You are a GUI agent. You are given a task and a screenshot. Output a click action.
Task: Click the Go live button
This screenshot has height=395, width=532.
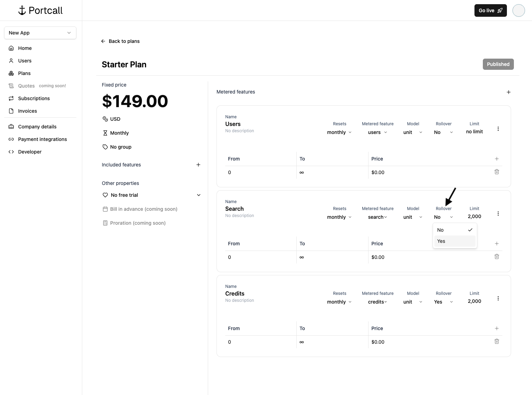(x=490, y=10)
